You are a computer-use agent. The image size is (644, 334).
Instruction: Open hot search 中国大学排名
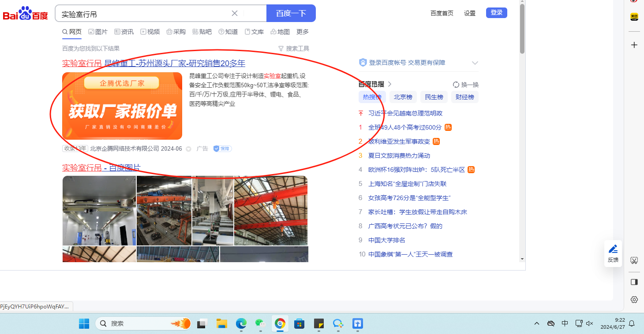point(387,240)
